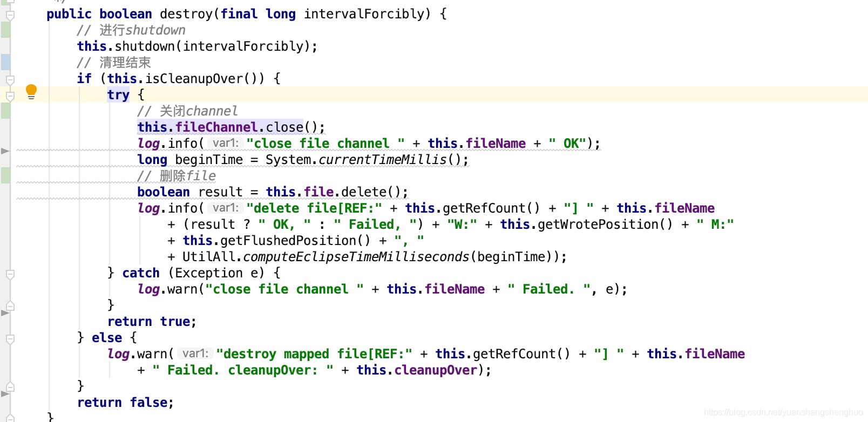
Task: Click 'currentTimeMillis()' method call
Action: pyautogui.click(x=389, y=160)
